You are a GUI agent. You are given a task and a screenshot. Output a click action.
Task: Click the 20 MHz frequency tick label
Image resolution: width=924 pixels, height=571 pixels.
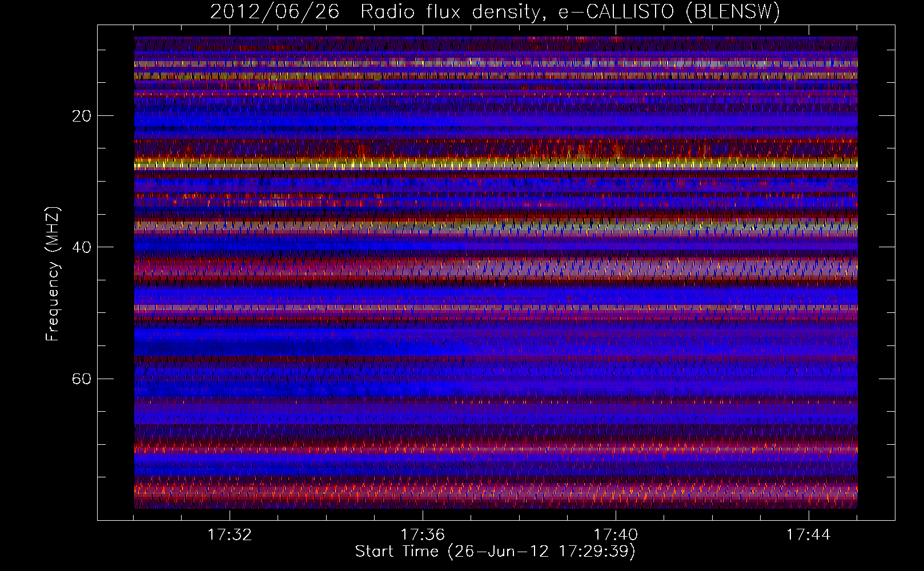[x=82, y=116]
